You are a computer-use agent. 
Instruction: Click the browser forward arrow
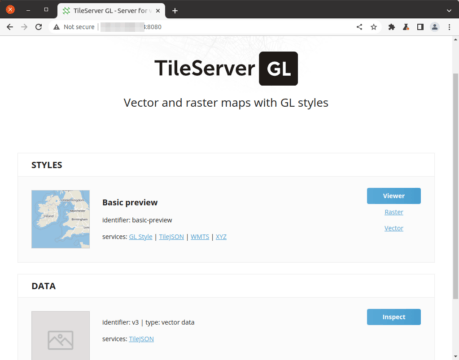[24, 27]
